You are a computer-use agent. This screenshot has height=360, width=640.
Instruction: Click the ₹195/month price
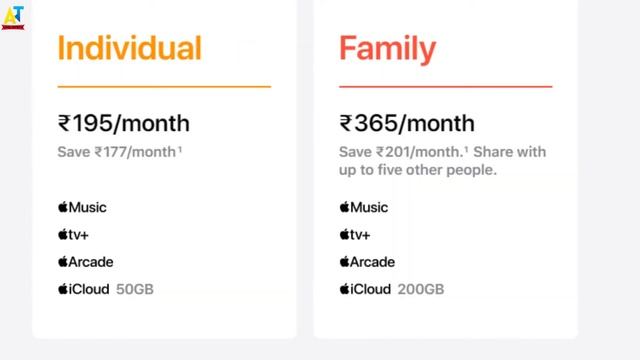pos(124,123)
